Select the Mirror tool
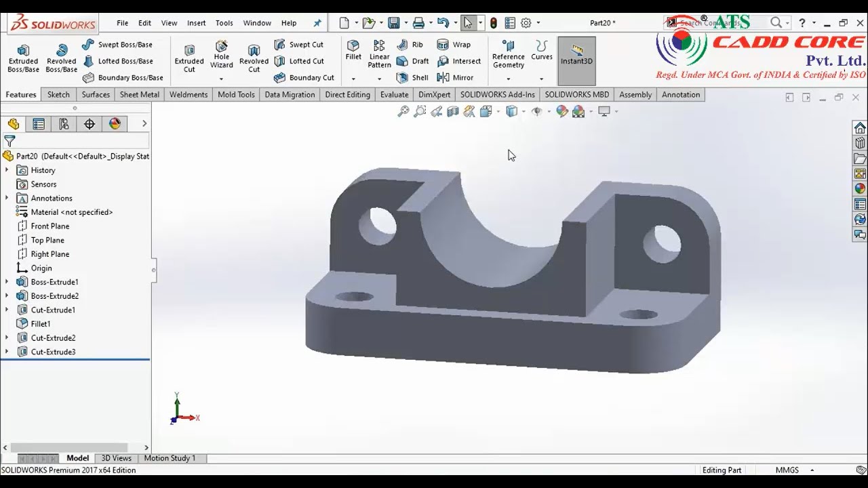Image resolution: width=868 pixels, height=488 pixels. point(455,77)
